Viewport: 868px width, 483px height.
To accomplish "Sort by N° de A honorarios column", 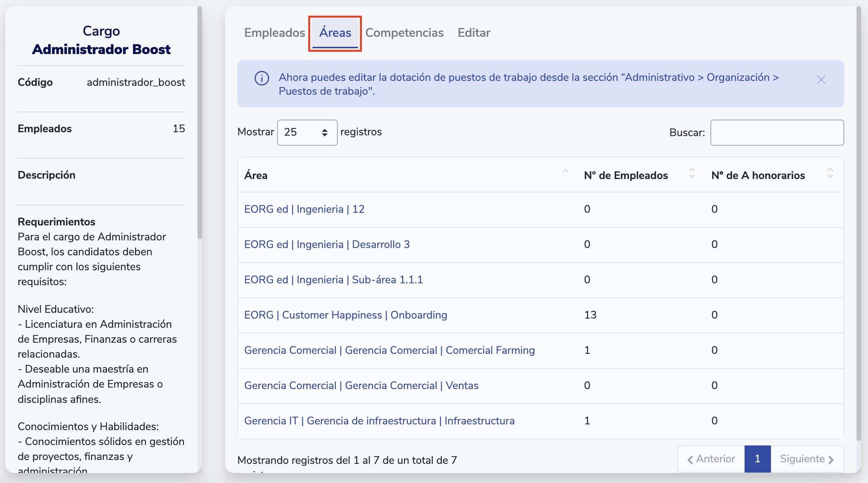I will (830, 173).
